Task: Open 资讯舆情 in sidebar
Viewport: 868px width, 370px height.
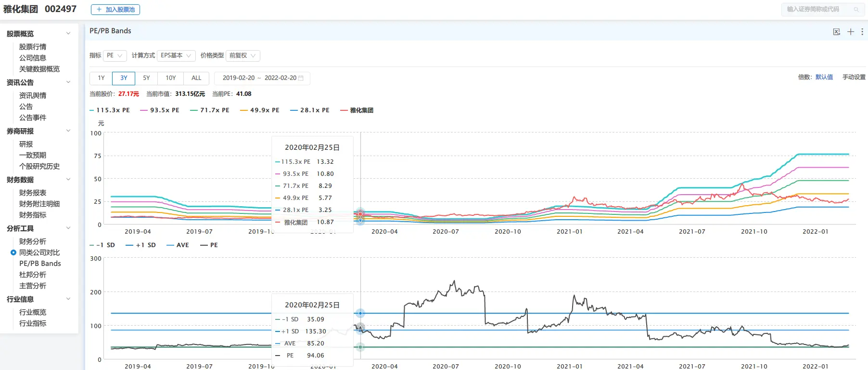Action: tap(33, 95)
